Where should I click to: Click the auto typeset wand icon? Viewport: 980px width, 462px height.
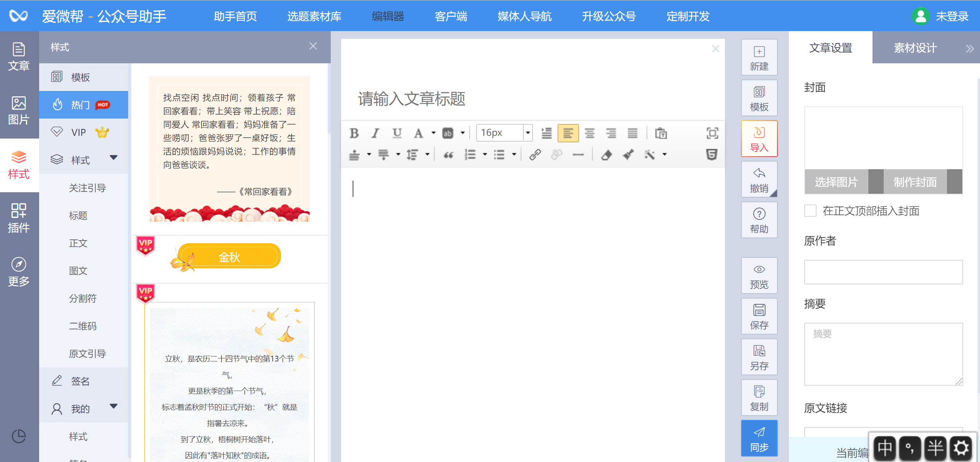point(649,155)
